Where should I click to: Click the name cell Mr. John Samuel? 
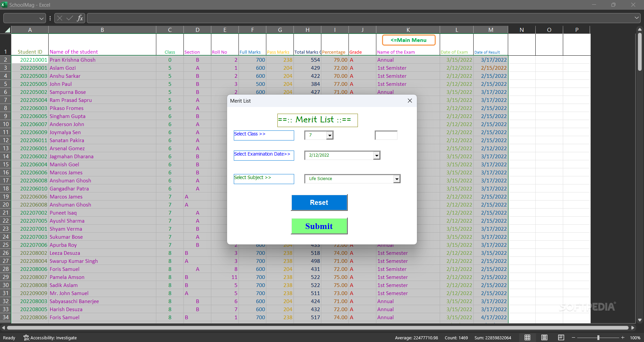coord(102,293)
